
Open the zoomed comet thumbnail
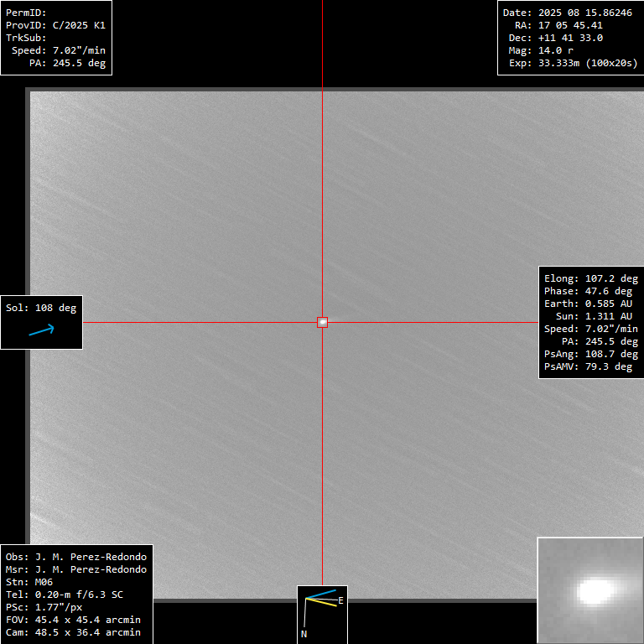[x=589, y=590]
